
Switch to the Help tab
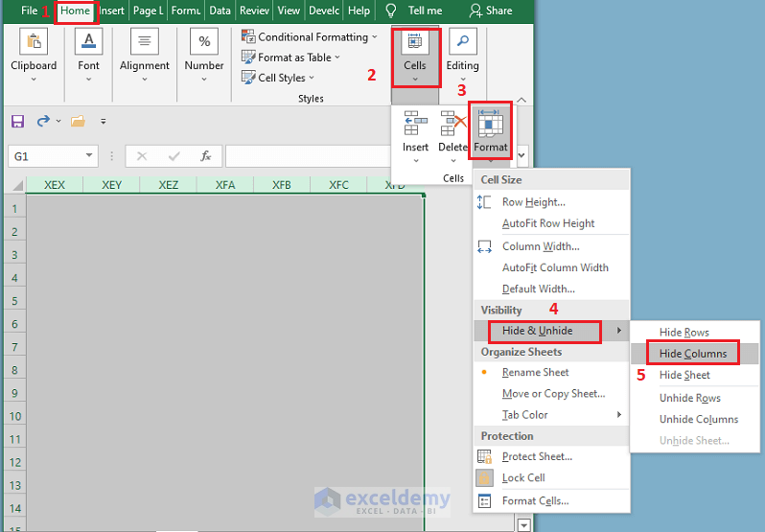tap(359, 11)
